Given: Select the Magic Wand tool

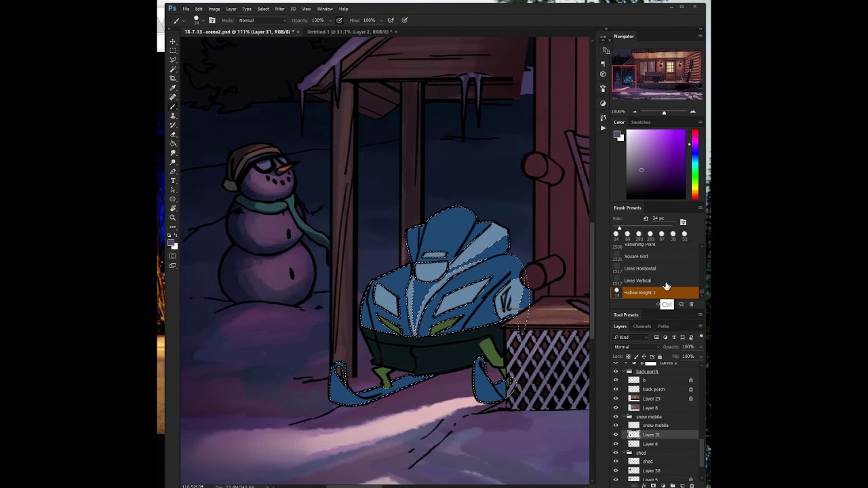Looking at the screenshot, I should click(172, 69).
